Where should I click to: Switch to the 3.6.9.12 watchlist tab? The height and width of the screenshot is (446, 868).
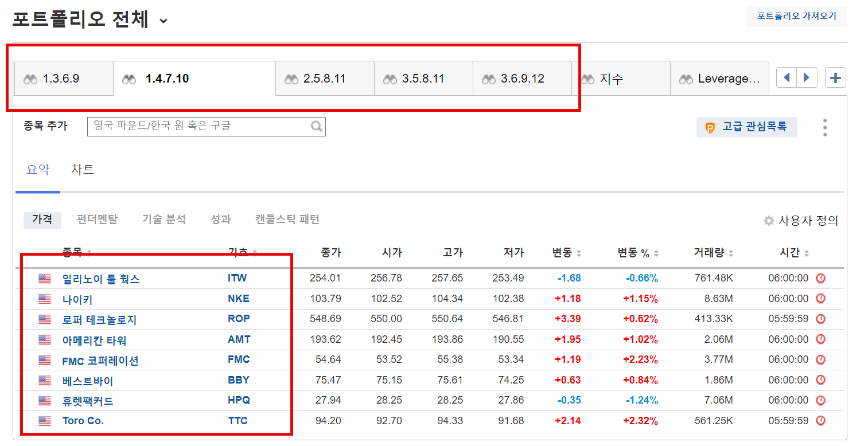pyautogui.click(x=523, y=79)
